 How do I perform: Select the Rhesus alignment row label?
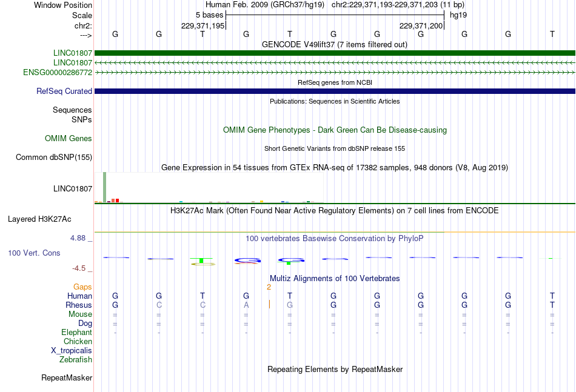tap(79, 305)
